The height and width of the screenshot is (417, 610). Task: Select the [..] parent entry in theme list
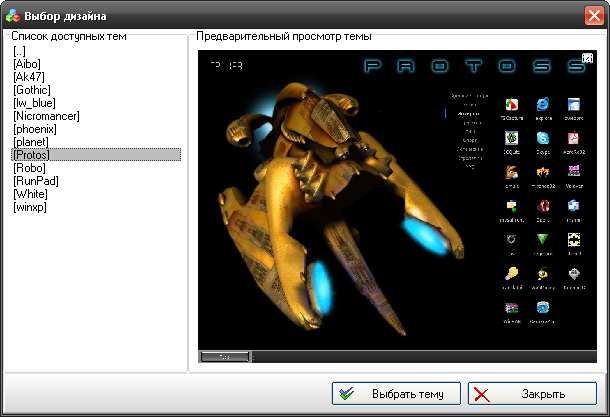[19, 51]
